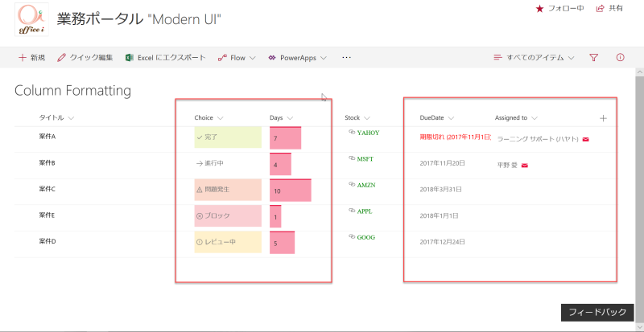Click the 進行中 choice cell
The height and width of the screenshot is (332, 644).
[x=228, y=163]
